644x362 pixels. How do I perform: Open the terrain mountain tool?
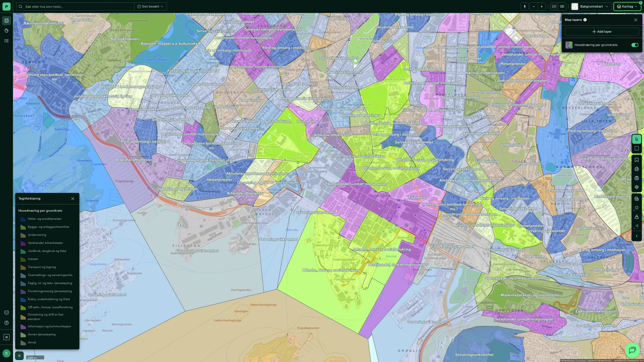click(x=637, y=217)
